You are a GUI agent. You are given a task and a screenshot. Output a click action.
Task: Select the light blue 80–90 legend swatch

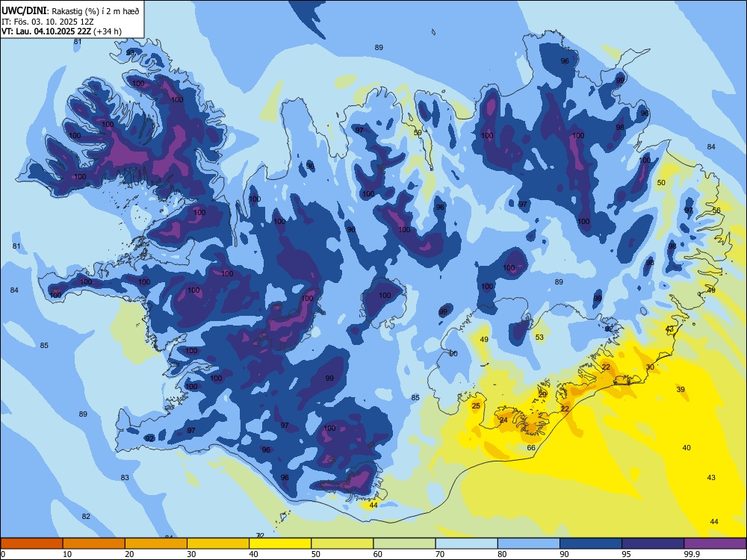pyautogui.click(x=529, y=544)
